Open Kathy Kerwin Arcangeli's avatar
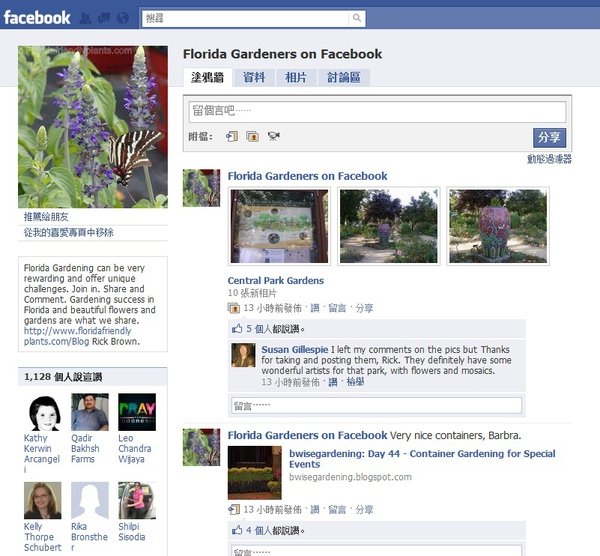Image resolution: width=600 pixels, height=556 pixels. (x=45, y=413)
